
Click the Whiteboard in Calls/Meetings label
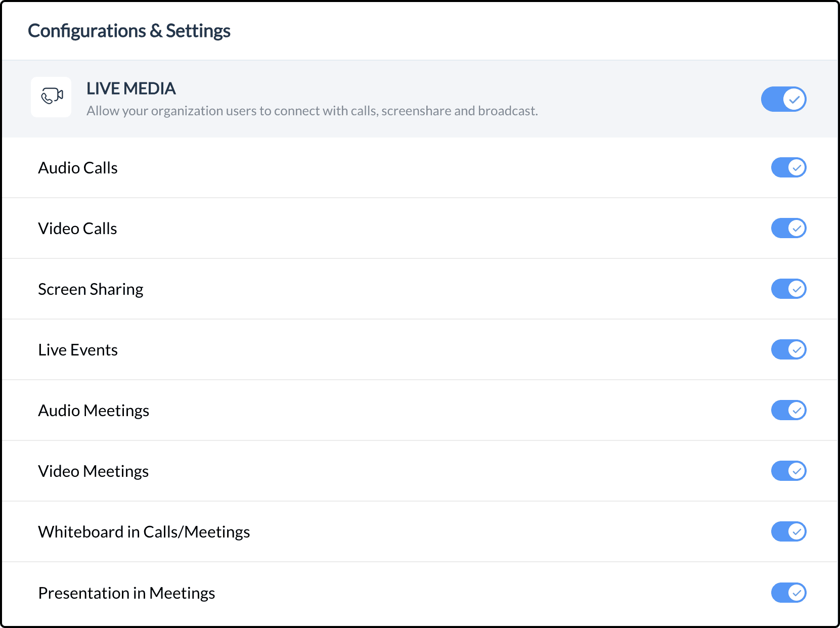144,532
